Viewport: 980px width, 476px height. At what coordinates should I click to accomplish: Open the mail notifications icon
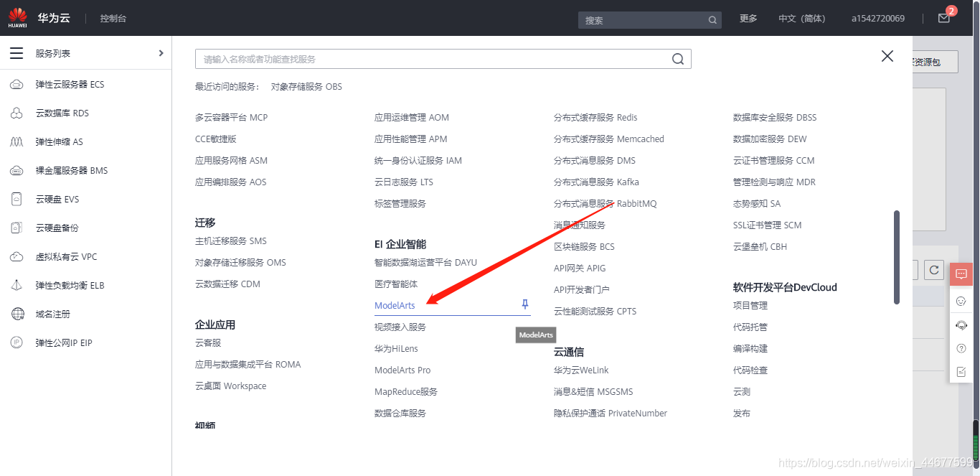click(x=944, y=18)
